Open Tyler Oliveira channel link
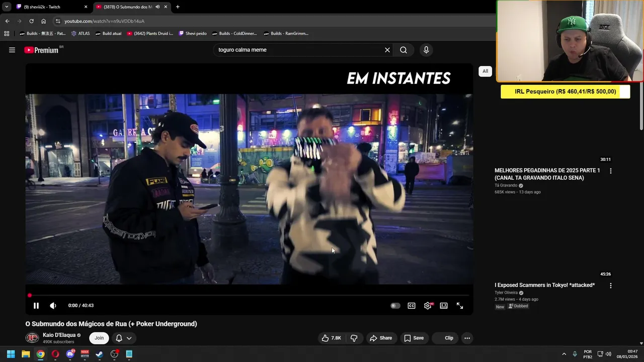This screenshot has width=644, height=362. (506, 293)
